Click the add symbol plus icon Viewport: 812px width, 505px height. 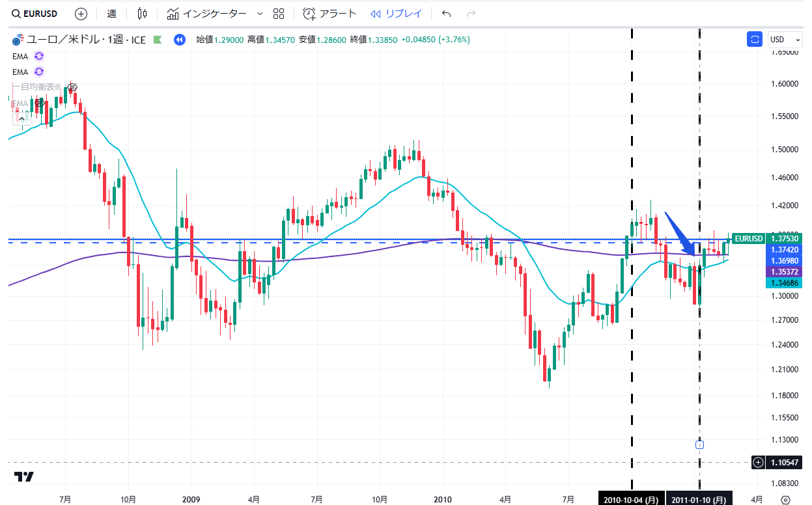coord(81,14)
